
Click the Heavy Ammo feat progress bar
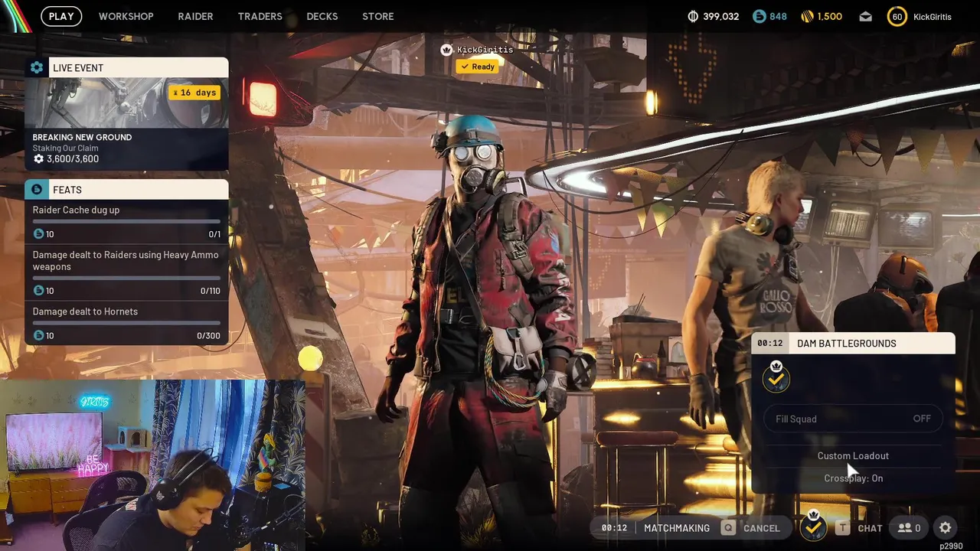click(126, 279)
